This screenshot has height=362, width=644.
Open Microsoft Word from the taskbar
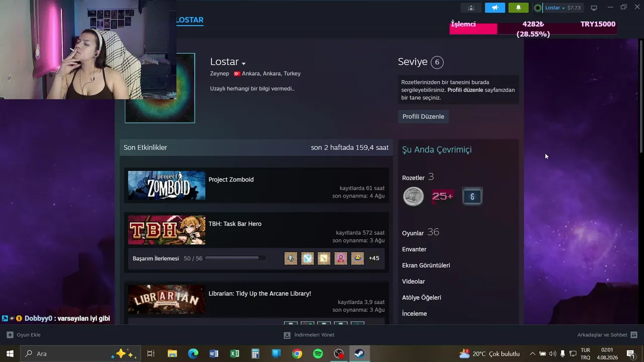[x=214, y=353]
